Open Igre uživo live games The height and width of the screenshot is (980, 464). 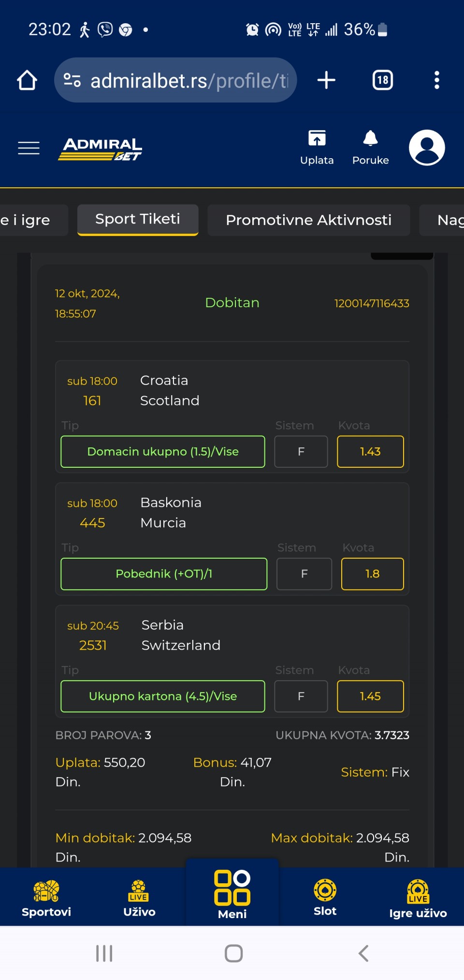click(x=418, y=898)
